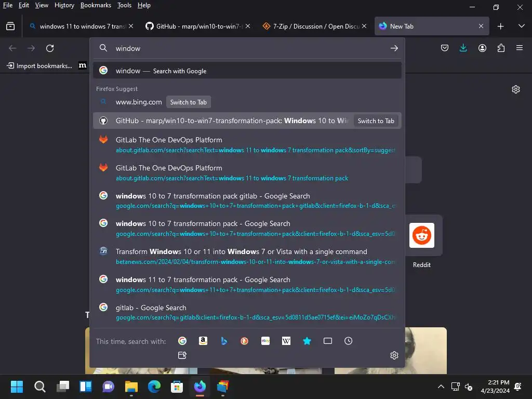Viewport: 532px width, 399px height.
Task: Open GitLab result with sortBy URL
Action: click(x=247, y=145)
